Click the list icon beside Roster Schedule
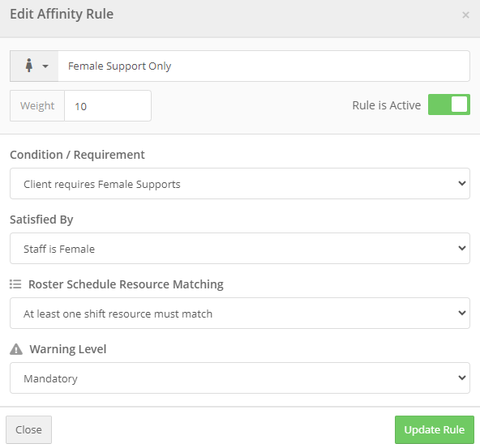 tap(15, 284)
